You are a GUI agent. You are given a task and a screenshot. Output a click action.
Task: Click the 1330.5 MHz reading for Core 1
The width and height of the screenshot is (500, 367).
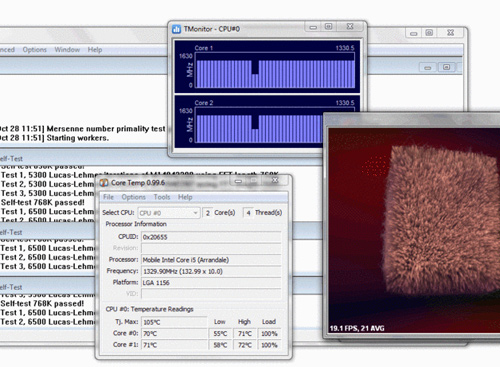345,48
